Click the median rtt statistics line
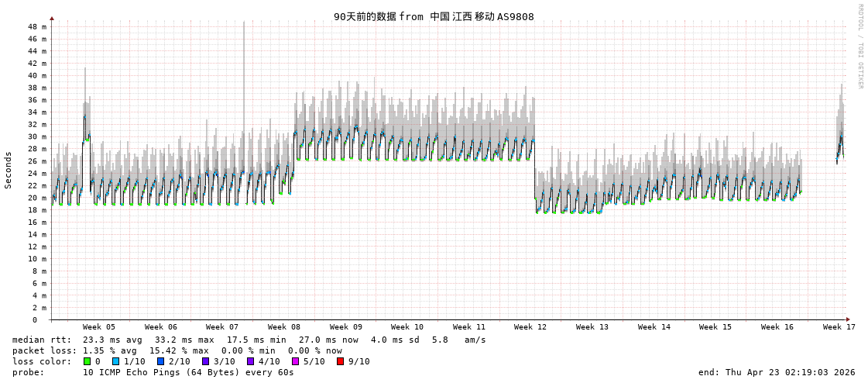868x383 pixels. (248, 340)
